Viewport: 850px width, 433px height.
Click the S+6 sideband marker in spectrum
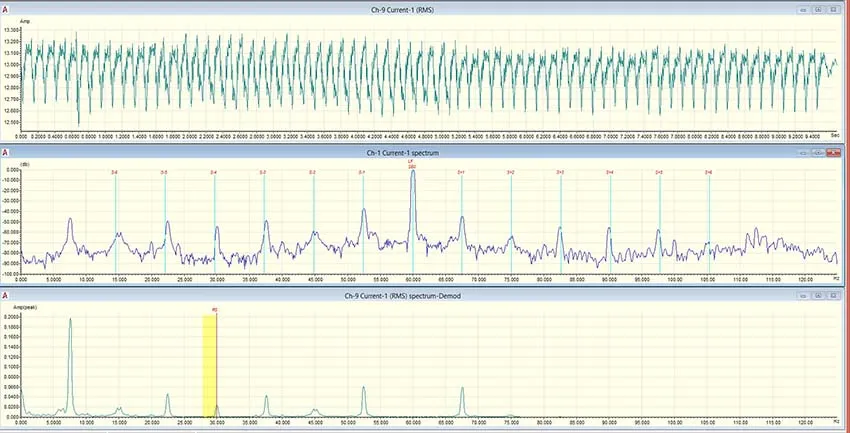[x=709, y=172]
